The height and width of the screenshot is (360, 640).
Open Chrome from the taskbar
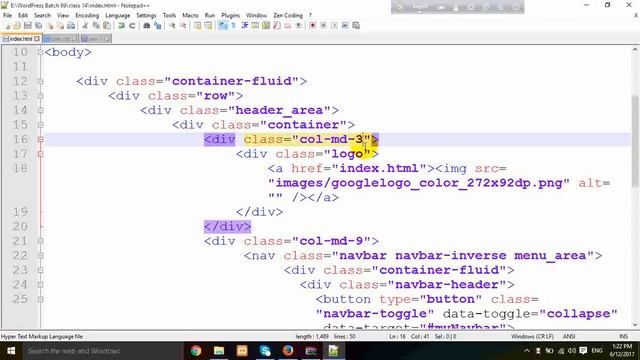[196, 351]
